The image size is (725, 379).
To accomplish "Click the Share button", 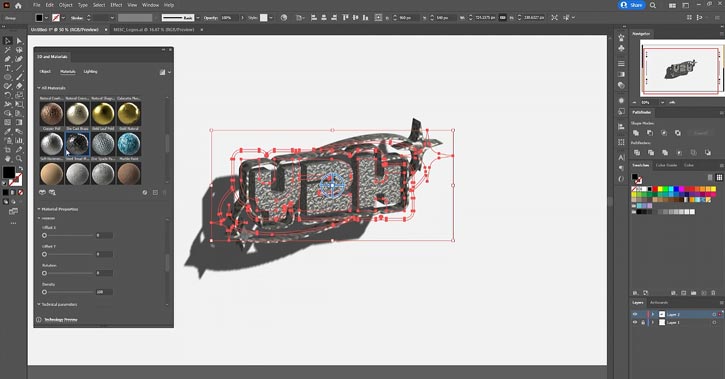I will 632,5.
